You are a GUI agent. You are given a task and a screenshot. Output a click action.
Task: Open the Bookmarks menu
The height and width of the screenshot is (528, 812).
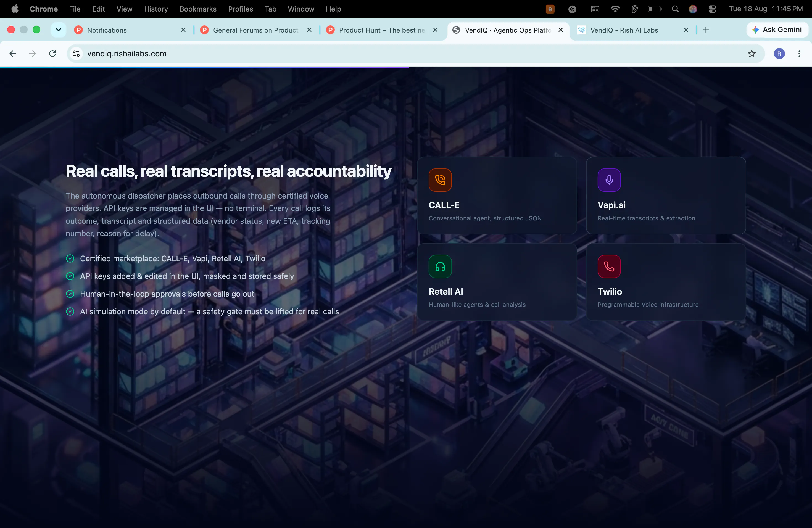(198, 9)
